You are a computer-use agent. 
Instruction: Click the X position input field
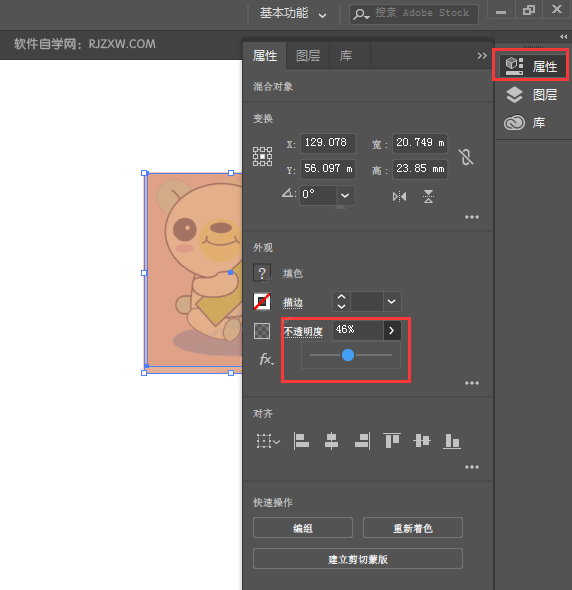coord(328,143)
